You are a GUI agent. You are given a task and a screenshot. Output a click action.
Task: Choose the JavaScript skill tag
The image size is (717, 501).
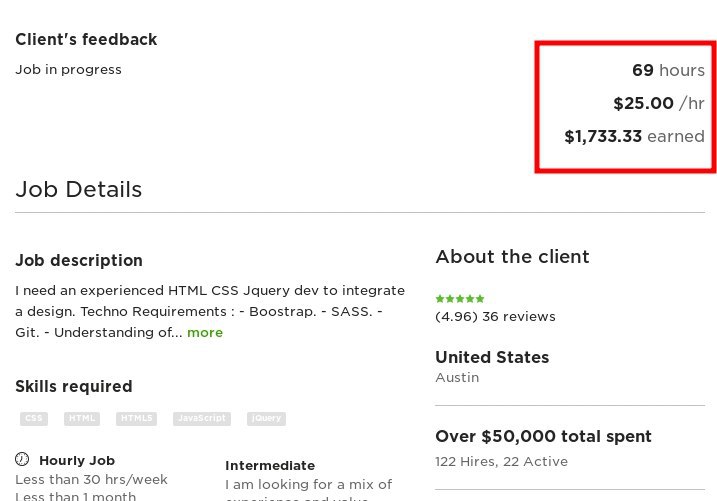[201, 418]
